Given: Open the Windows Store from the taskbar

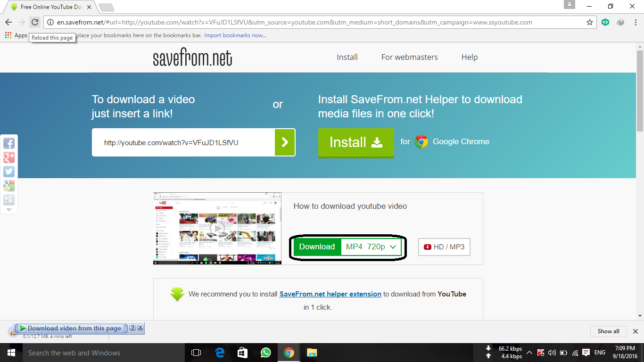Looking at the screenshot, I should point(243,353).
